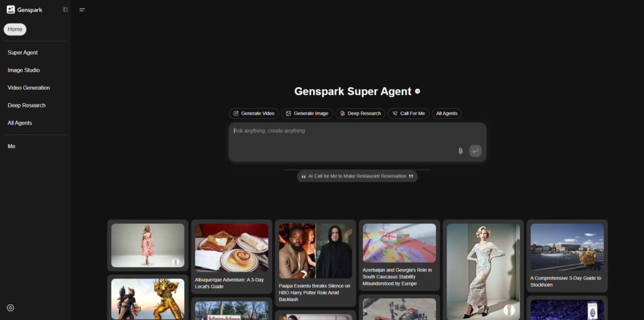Go to the Home tab
This screenshot has width=644, height=320.
pos(15,29)
